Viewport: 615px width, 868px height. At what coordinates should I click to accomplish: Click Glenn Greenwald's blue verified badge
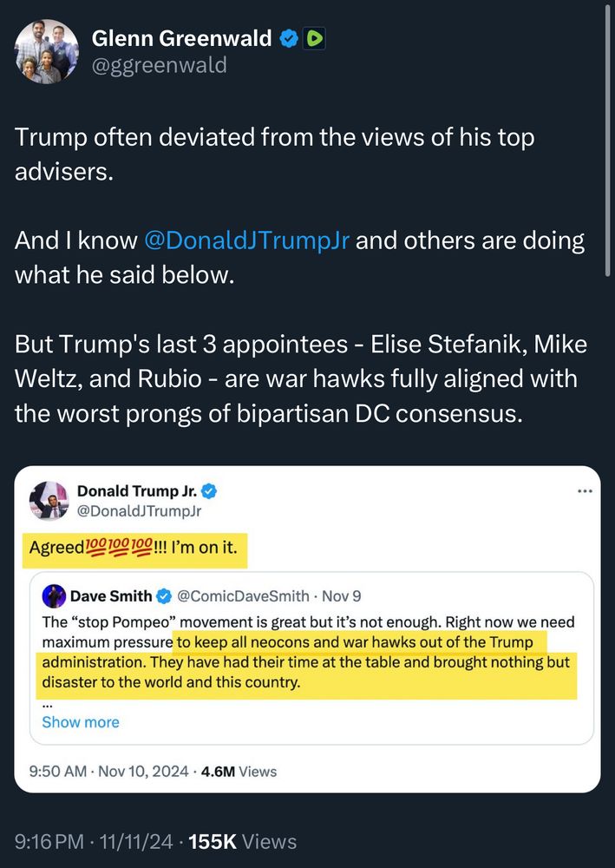pyautogui.click(x=290, y=38)
